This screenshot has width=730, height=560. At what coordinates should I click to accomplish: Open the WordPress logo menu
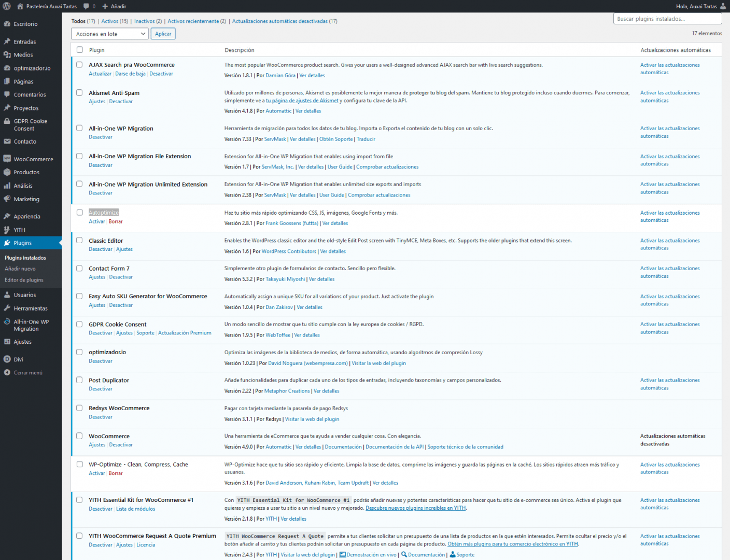coord(7,6)
